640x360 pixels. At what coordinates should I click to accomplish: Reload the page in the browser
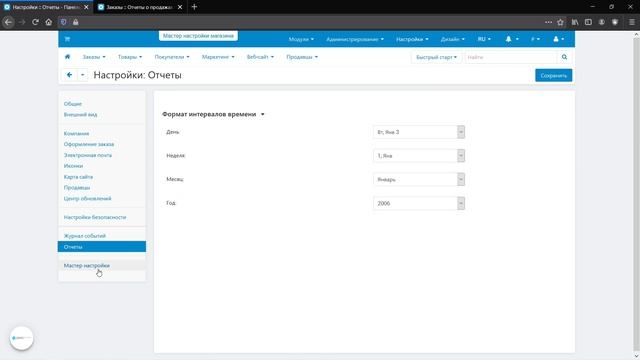coord(36,22)
